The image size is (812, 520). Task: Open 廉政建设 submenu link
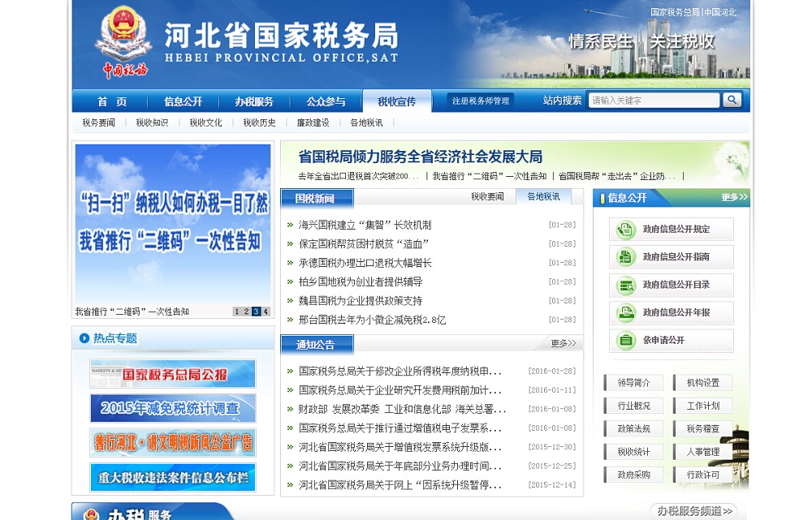(313, 122)
